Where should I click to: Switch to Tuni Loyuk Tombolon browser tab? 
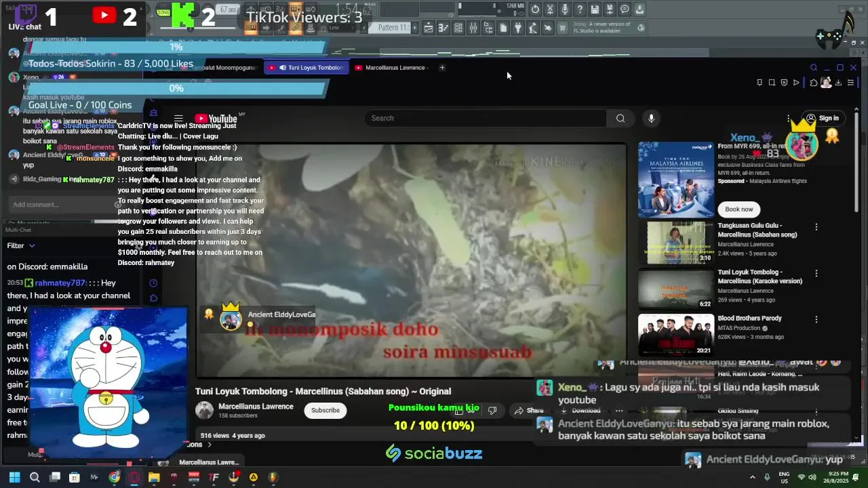coord(305,68)
